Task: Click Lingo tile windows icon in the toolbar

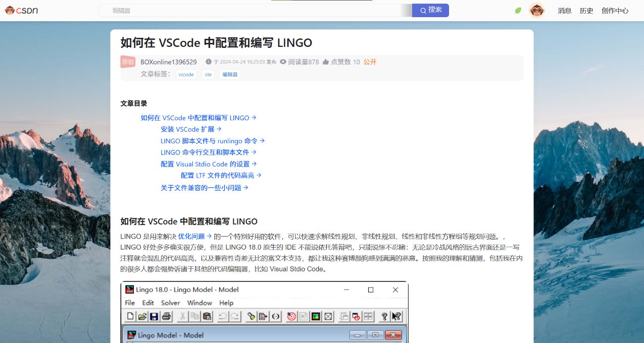Action: click(368, 317)
